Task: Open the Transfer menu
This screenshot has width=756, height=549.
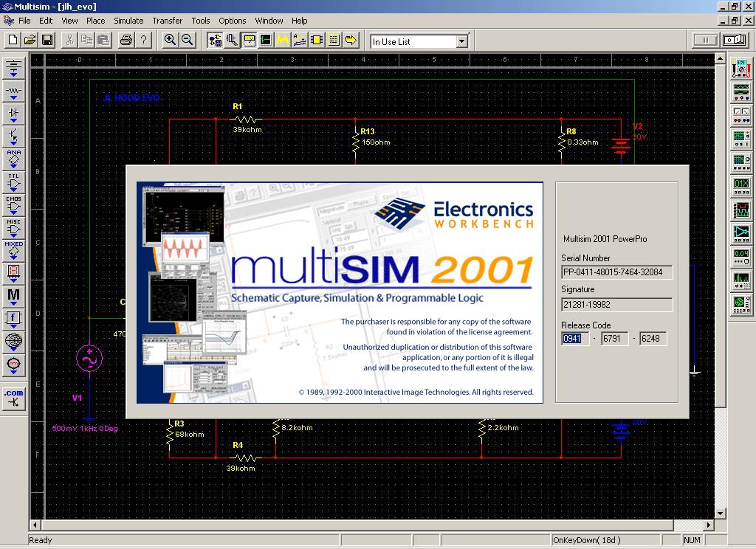Action: point(168,21)
